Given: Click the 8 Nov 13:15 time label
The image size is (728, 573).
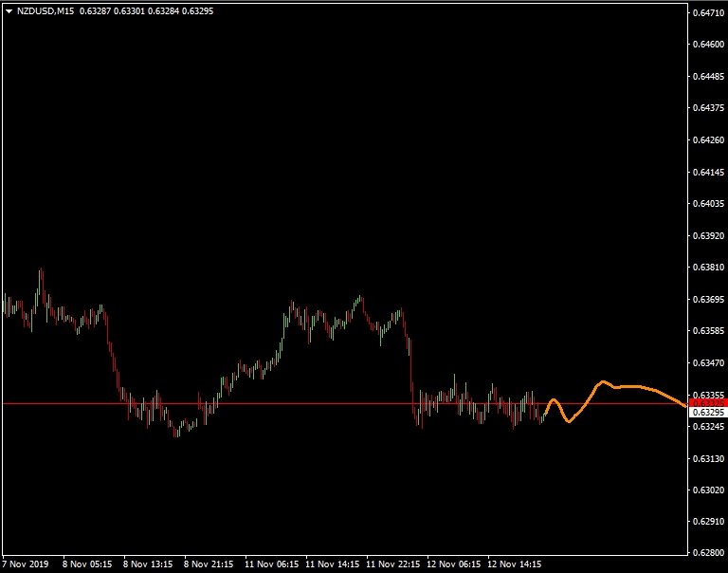Looking at the screenshot, I should [x=148, y=563].
